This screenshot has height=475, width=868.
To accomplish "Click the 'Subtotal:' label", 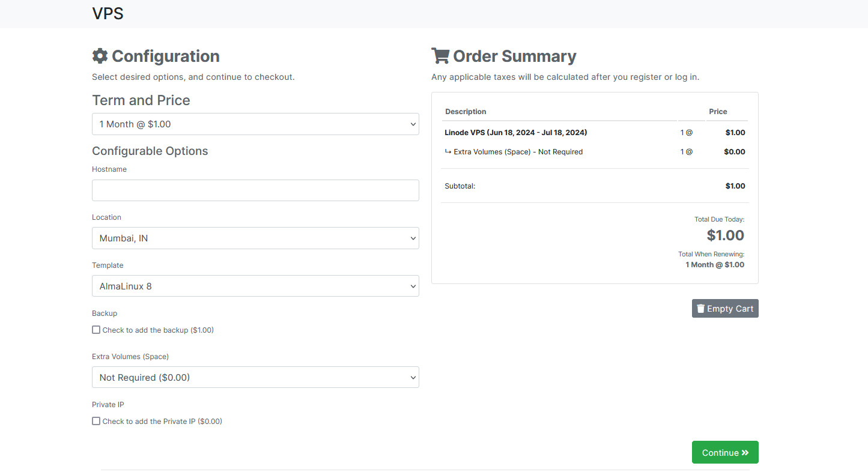I will [460, 186].
